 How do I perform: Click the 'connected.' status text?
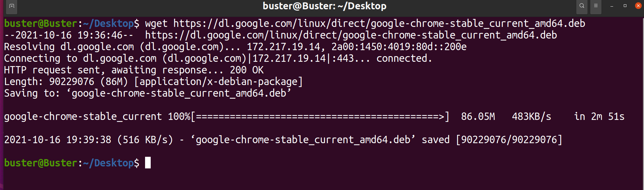(x=404, y=58)
